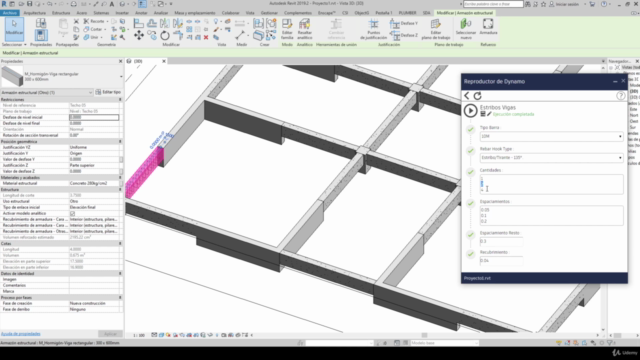Click the Move tool icon
This screenshot has width=640, height=360.
(139, 36)
